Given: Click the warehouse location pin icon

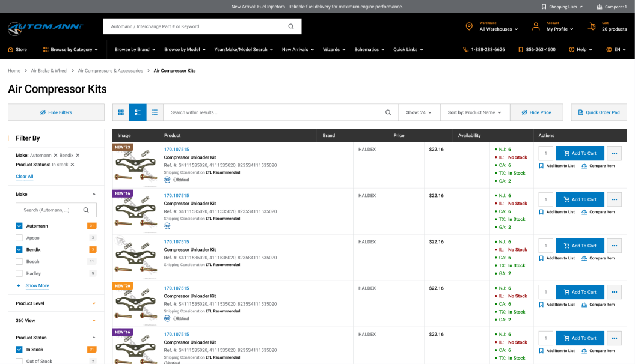Looking at the screenshot, I should coord(469,26).
